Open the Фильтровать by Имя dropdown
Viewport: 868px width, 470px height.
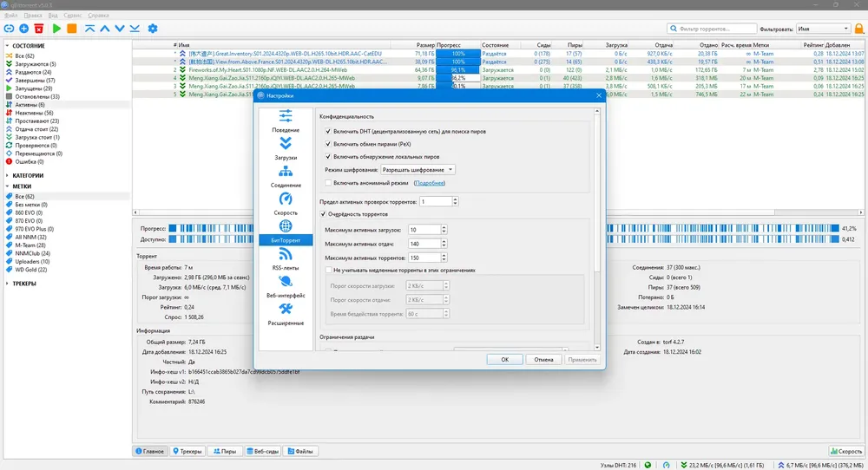click(x=823, y=29)
